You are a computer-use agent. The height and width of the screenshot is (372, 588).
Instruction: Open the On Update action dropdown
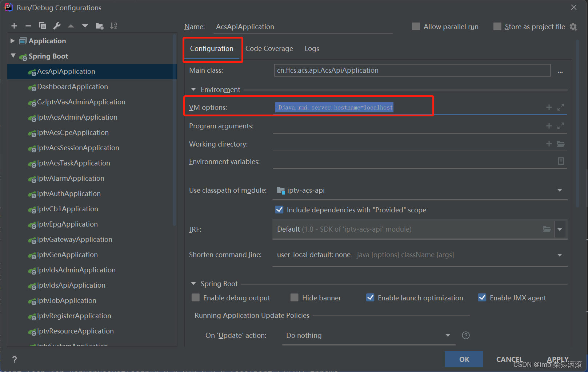(448, 335)
